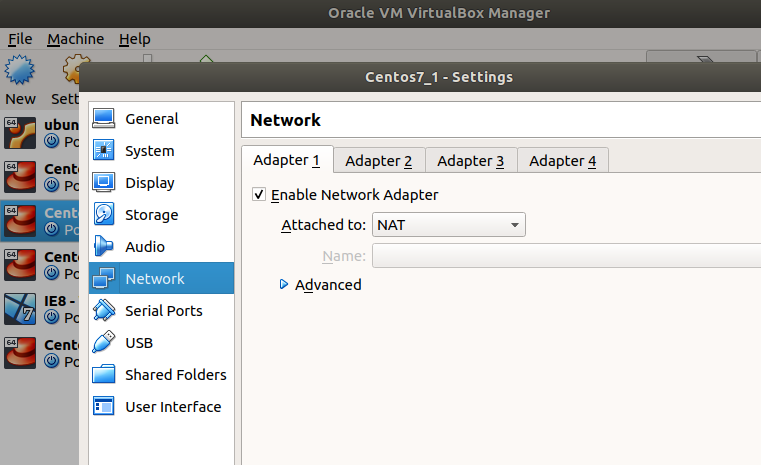Click the New machine toolbar icon
This screenshot has width=761, height=465.
[x=20, y=71]
